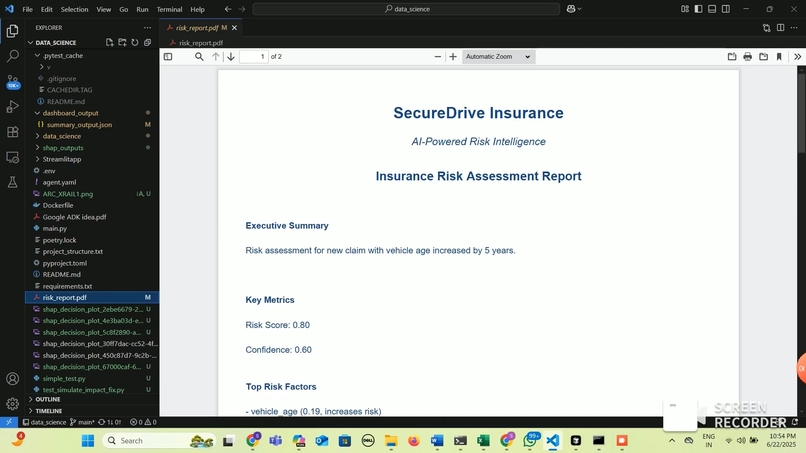The height and width of the screenshot is (453, 806).
Task: Split the editor to the right
Action: pos(780,28)
